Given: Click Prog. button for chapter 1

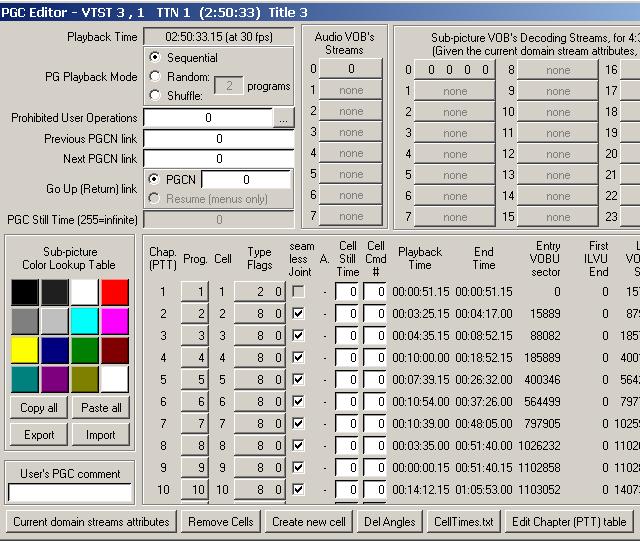Looking at the screenshot, I should tap(195, 292).
